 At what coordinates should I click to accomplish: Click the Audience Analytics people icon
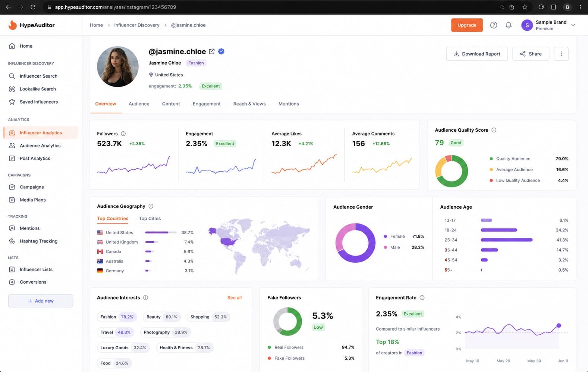pos(12,146)
